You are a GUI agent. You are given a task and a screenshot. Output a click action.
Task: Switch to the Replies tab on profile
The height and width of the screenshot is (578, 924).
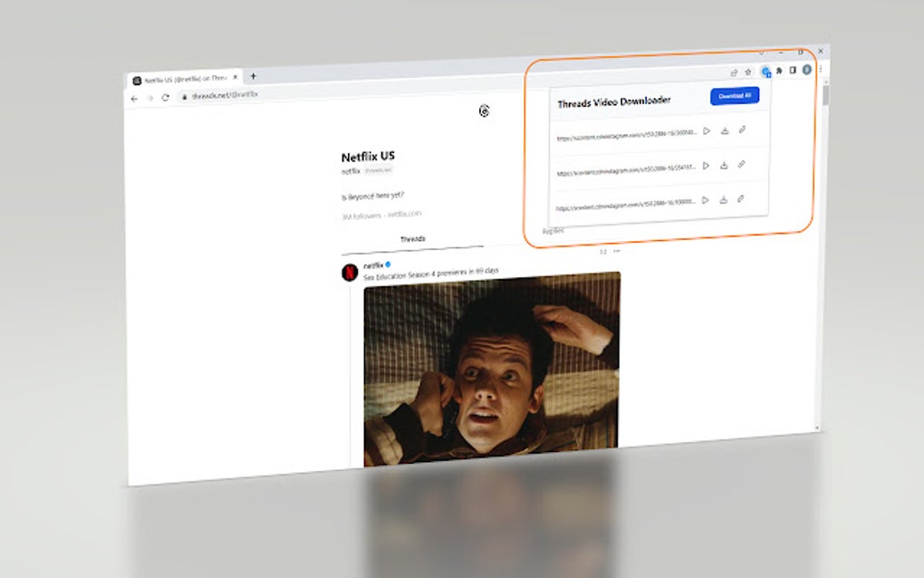[x=553, y=231]
